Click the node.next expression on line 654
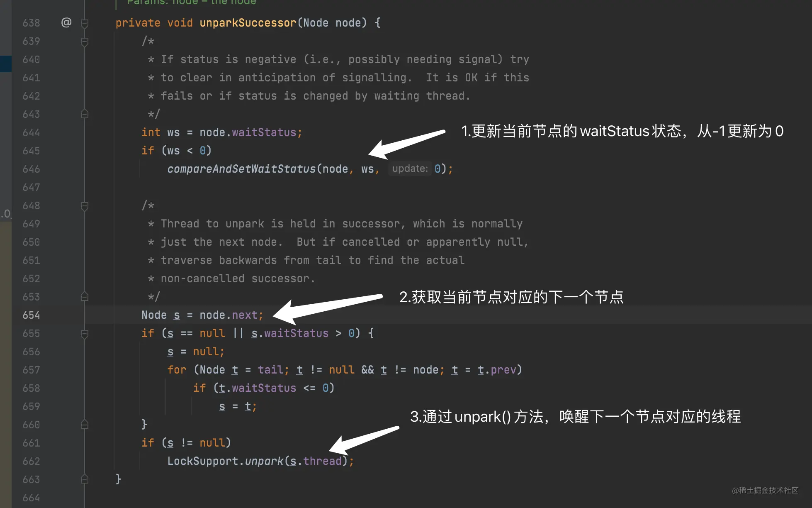 point(229,315)
